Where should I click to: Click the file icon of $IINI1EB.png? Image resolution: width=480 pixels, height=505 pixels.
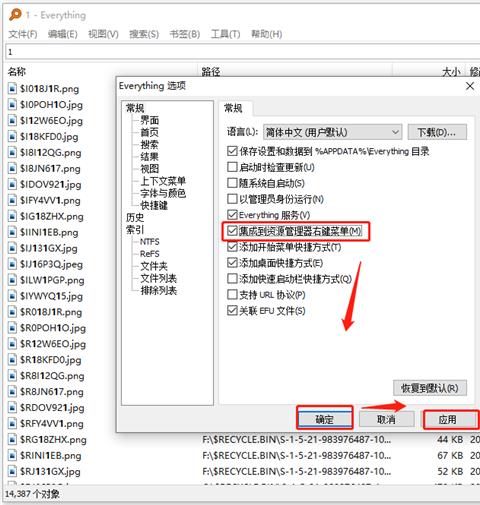coord(12,232)
